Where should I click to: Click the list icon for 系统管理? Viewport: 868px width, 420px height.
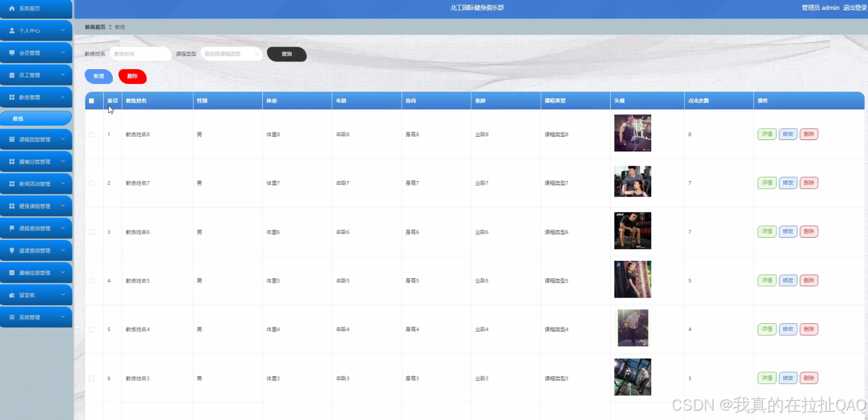coord(12,317)
